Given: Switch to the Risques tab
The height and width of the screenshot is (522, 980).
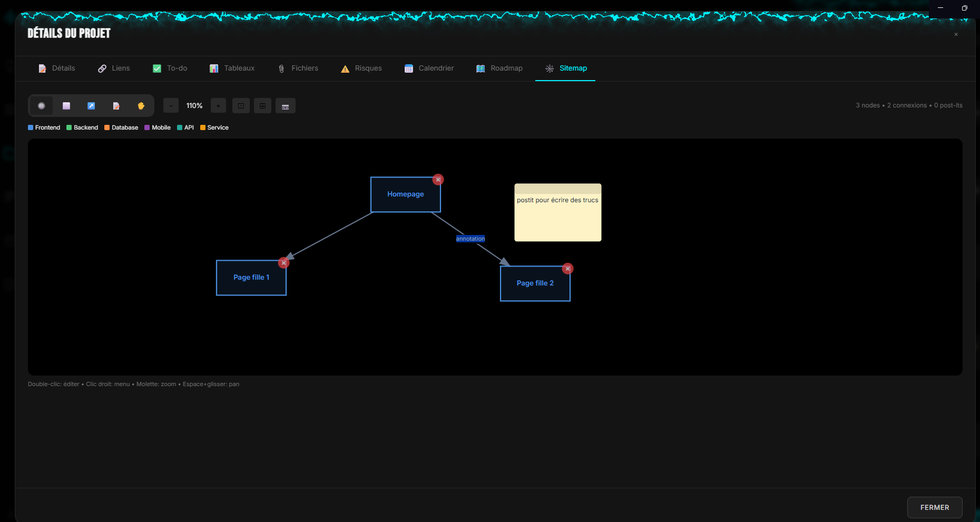Looking at the screenshot, I should pyautogui.click(x=361, y=68).
